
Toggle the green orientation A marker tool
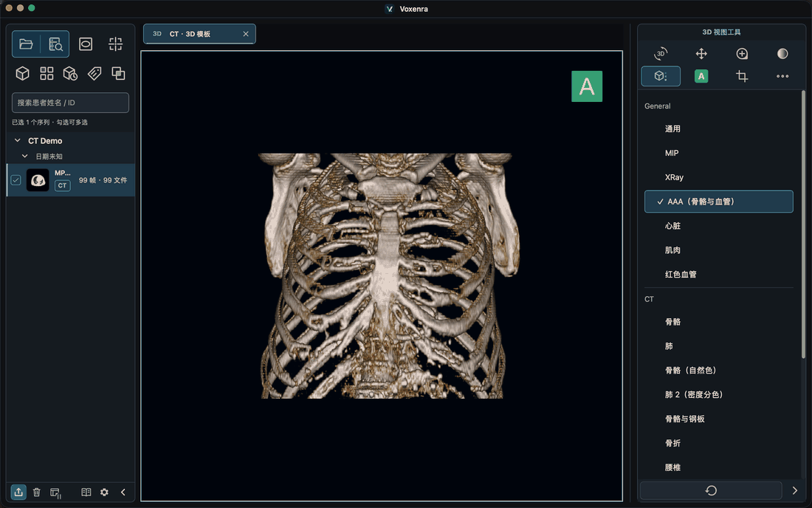click(701, 76)
